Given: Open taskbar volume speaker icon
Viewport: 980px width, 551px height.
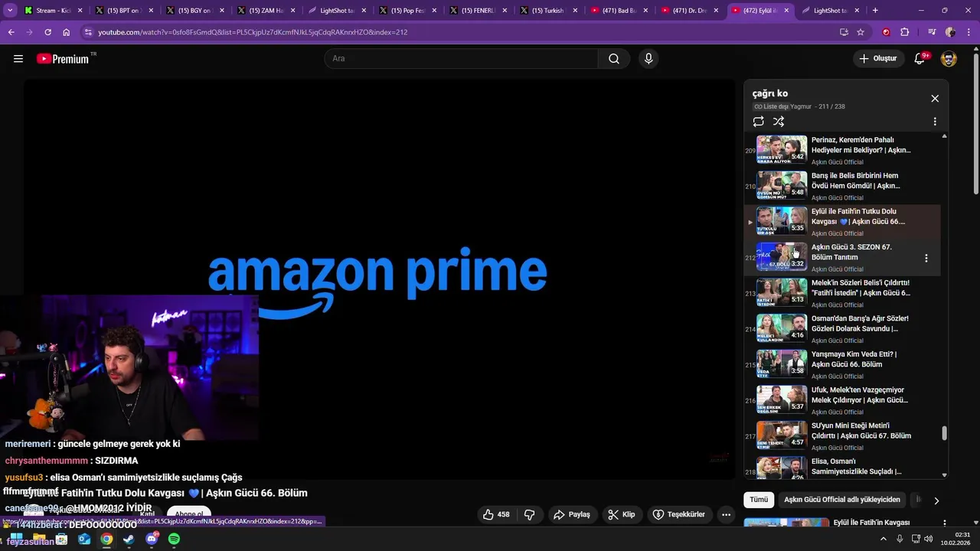Looking at the screenshot, I should coord(927,539).
